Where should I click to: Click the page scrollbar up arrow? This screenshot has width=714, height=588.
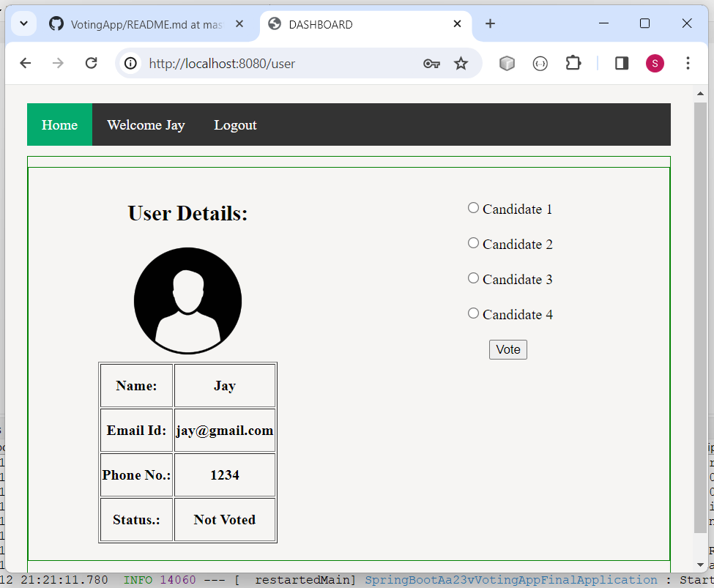700,94
